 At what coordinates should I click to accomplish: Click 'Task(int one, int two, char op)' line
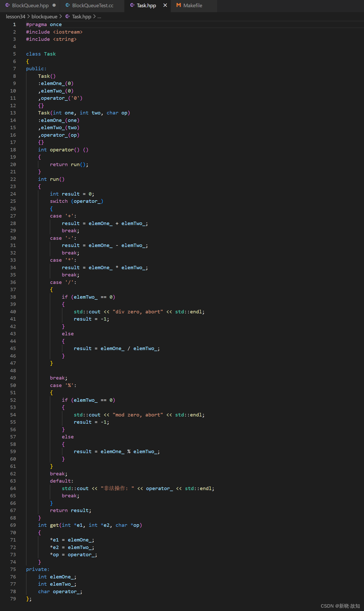(x=84, y=113)
